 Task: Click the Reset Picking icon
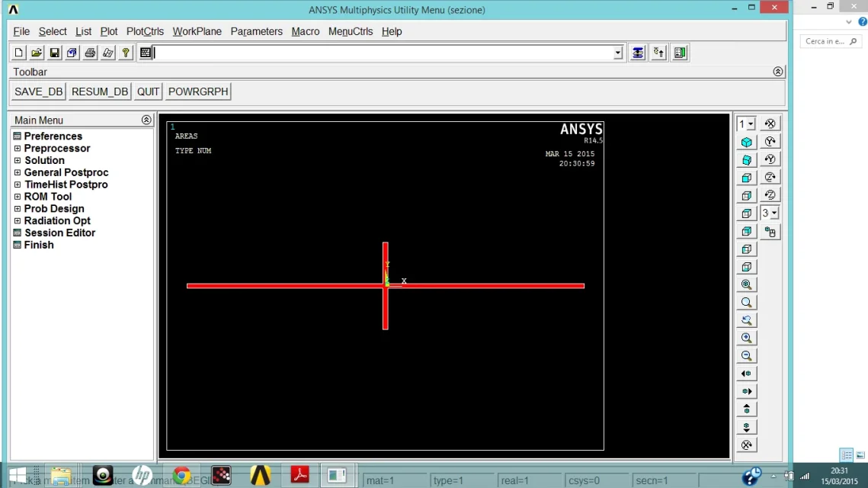658,53
